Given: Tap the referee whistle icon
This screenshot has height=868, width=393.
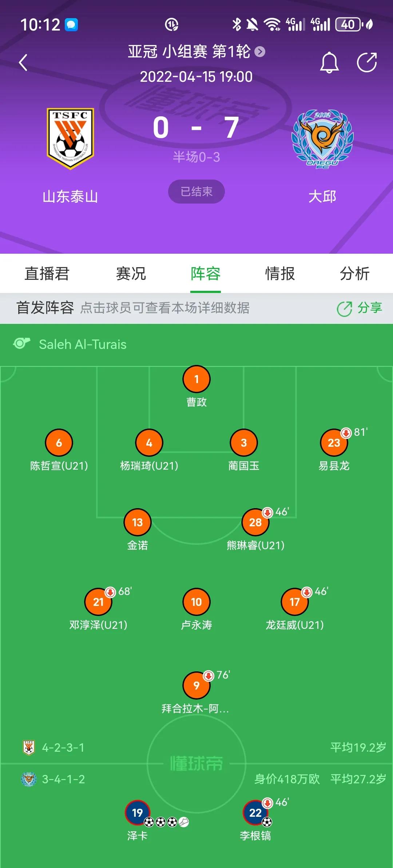Looking at the screenshot, I should pos(21,343).
